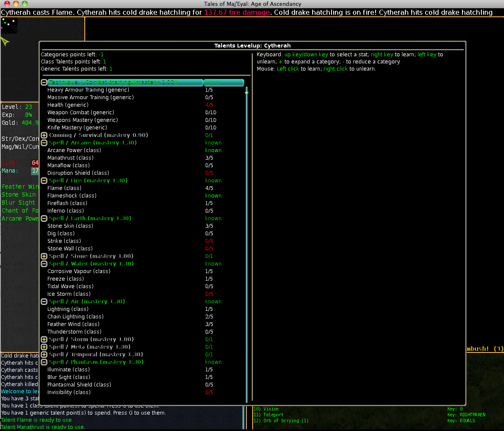This screenshot has width=504, height=431.
Task: Collapse the Spell / Water category
Action: 44,264
